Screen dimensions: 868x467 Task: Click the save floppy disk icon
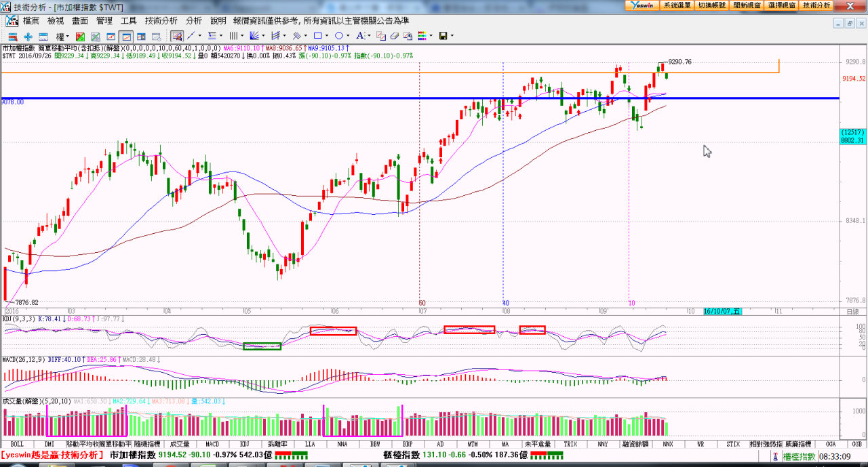443,36
